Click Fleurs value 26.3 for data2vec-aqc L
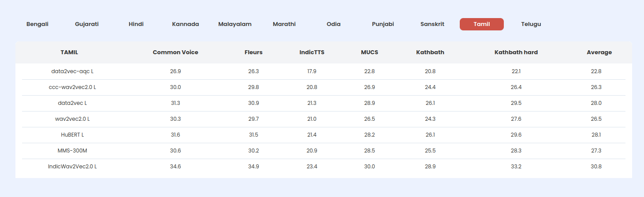Screen dimensions: 644x197 [253, 71]
